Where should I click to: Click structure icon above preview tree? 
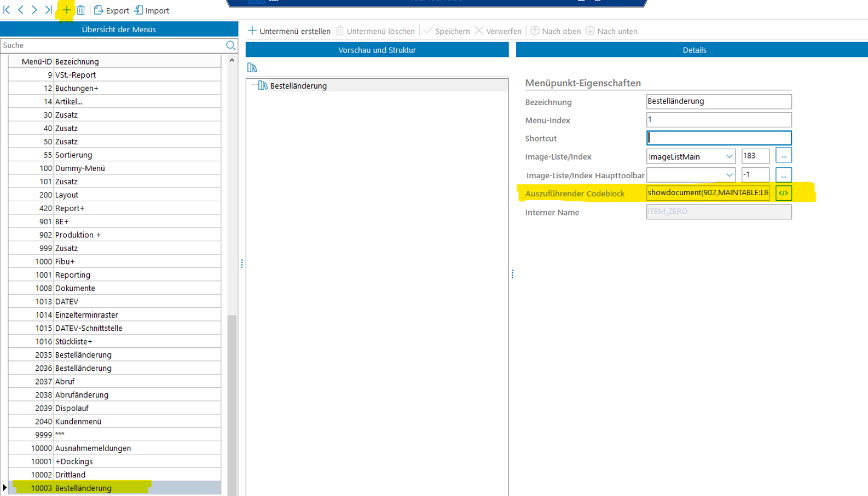[252, 67]
